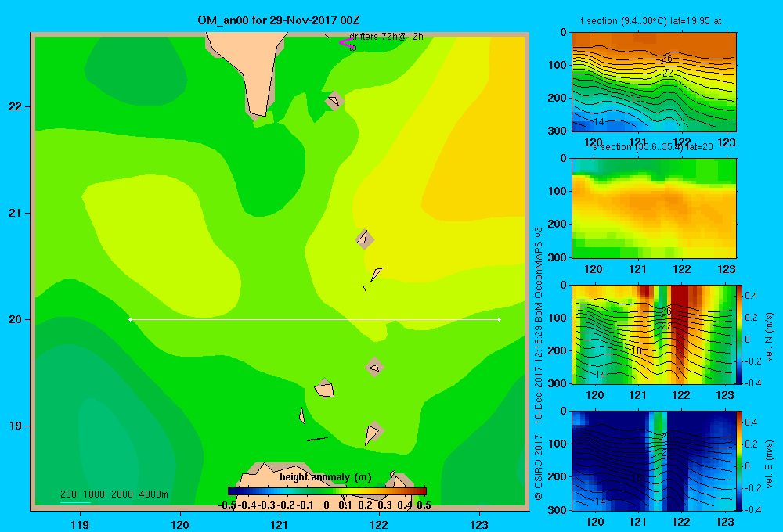The image size is (783, 532).
Task: Click the main map latitude label 19
Action: click(15, 426)
